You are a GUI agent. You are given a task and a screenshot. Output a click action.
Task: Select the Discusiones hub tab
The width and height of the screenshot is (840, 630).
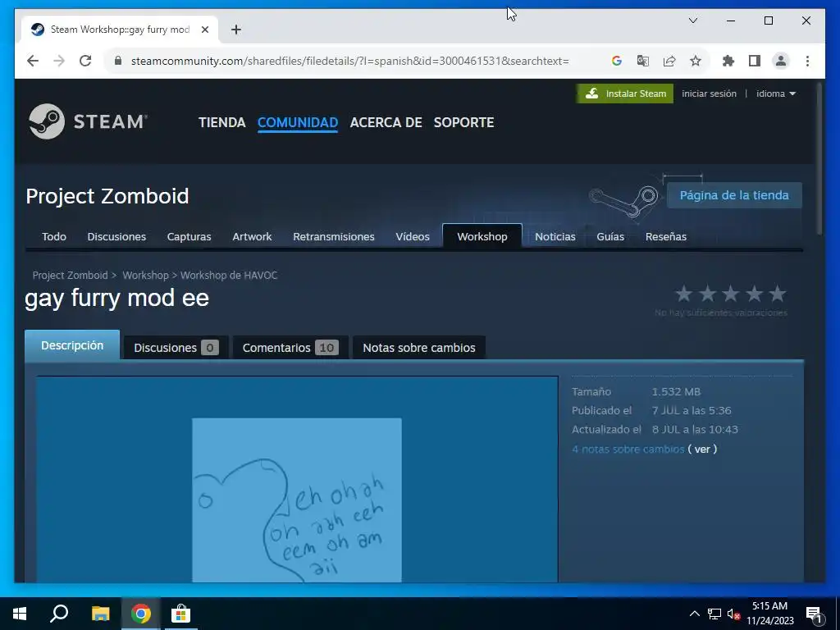pyautogui.click(x=116, y=237)
